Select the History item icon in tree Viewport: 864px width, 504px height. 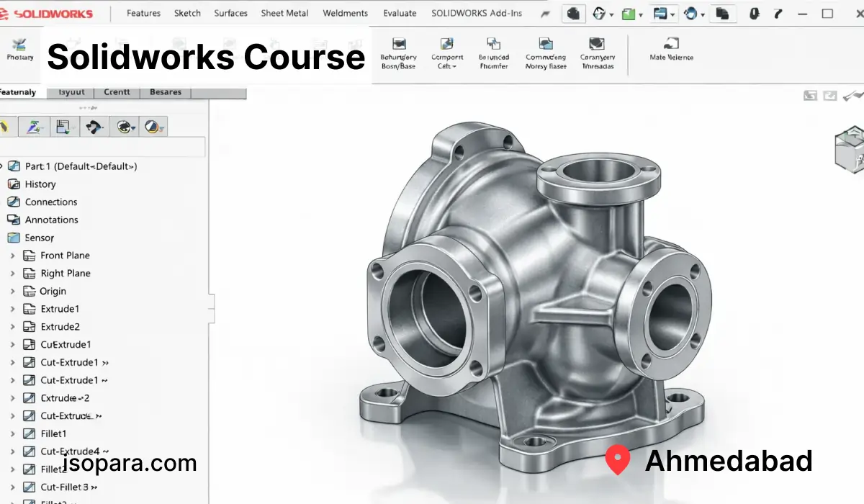[x=13, y=184]
